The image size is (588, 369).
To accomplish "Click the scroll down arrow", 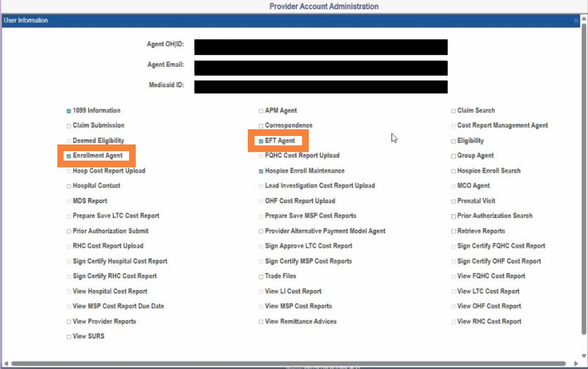I will click(584, 356).
